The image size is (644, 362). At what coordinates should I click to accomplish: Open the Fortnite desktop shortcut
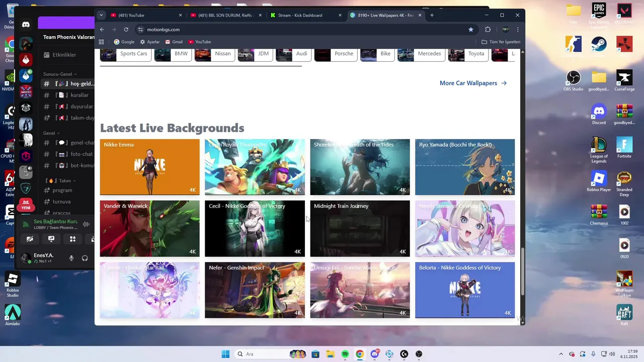[x=624, y=147]
